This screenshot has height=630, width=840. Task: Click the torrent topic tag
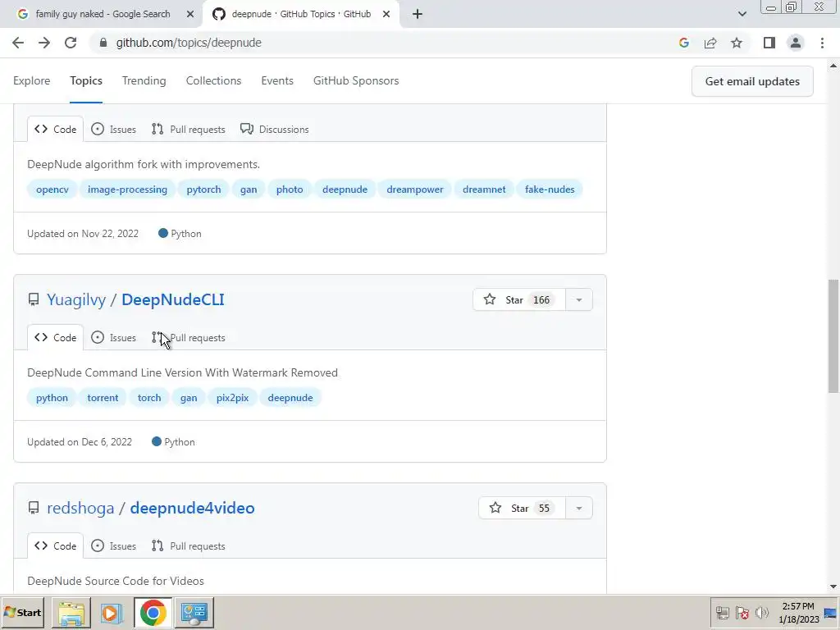tap(103, 398)
